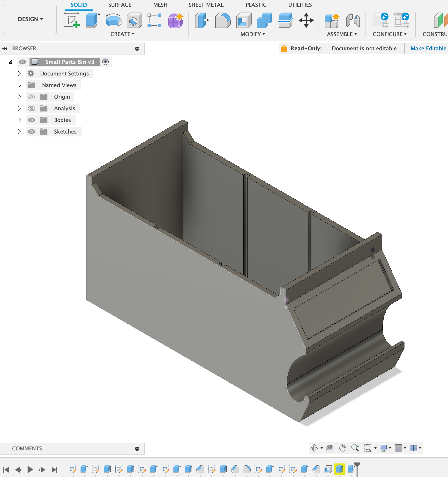The height and width of the screenshot is (477, 448).
Task: Click the Look At icon
Action: pos(330,448)
